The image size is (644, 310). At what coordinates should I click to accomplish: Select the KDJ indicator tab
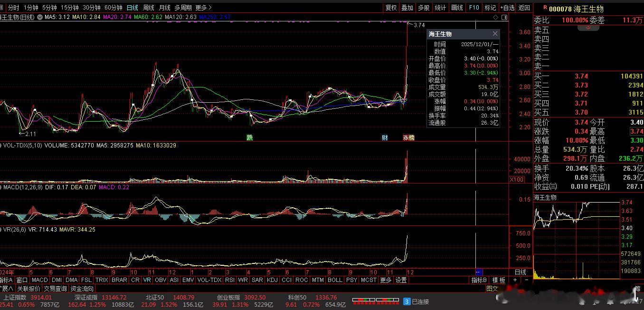click(272, 280)
